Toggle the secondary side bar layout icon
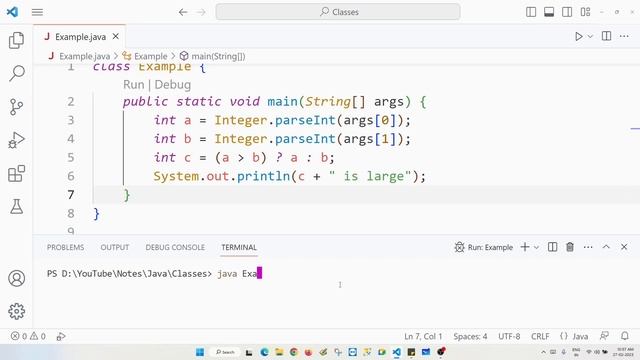 [567, 12]
